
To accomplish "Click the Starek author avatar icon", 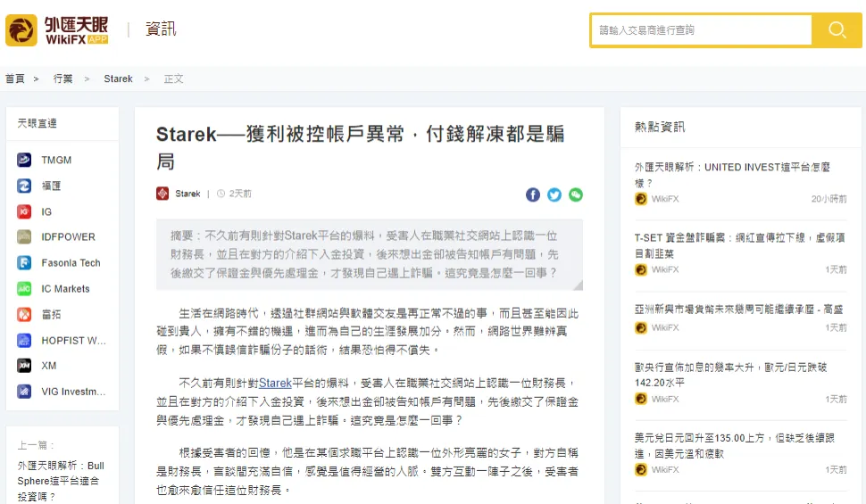I will pyautogui.click(x=162, y=194).
